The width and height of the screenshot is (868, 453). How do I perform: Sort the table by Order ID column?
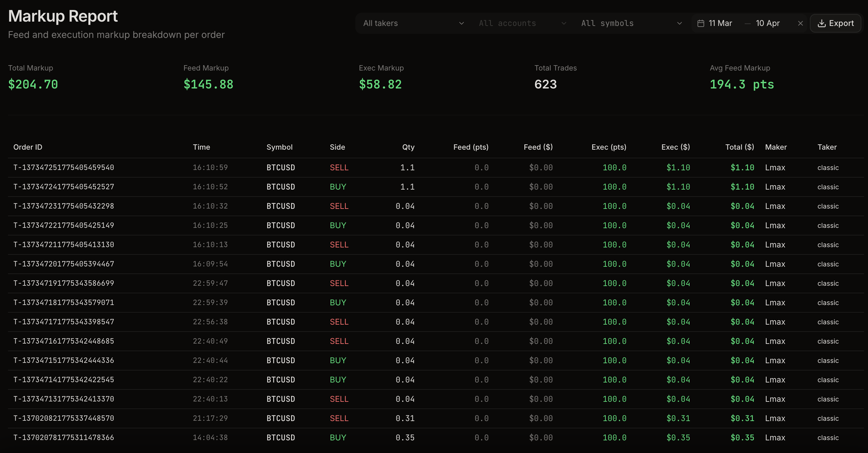point(28,147)
